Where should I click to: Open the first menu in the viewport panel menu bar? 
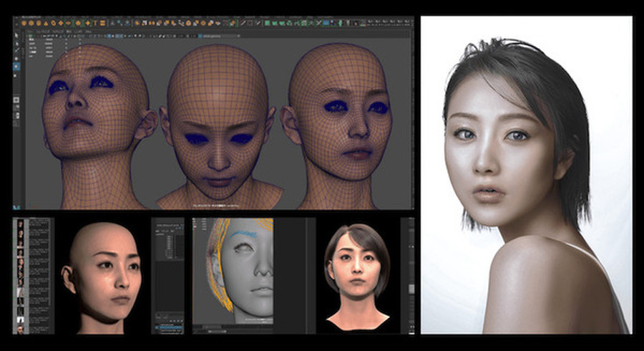click(x=29, y=30)
